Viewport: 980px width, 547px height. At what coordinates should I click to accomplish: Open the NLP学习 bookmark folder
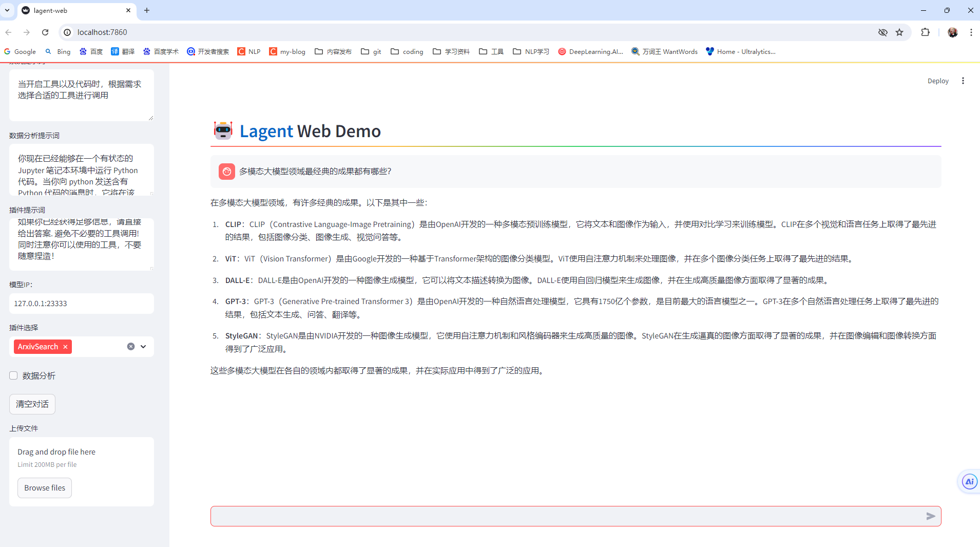click(531, 52)
